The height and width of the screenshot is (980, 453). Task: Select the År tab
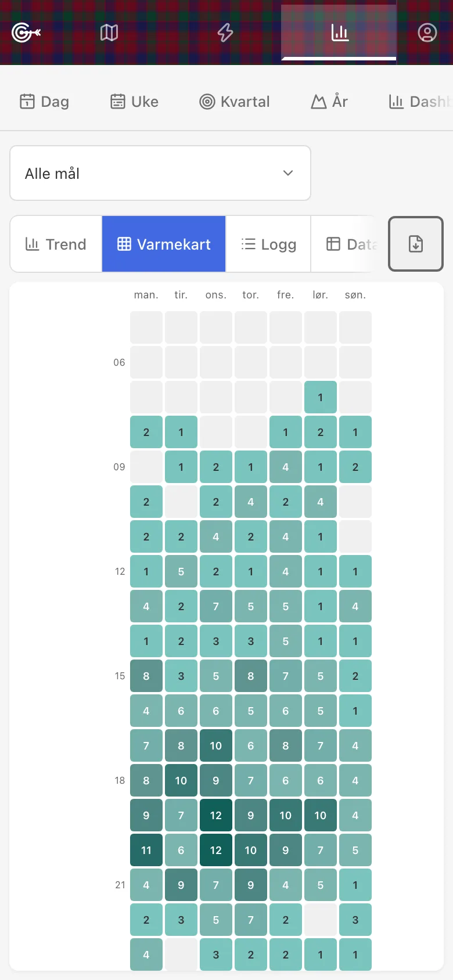pyautogui.click(x=329, y=102)
